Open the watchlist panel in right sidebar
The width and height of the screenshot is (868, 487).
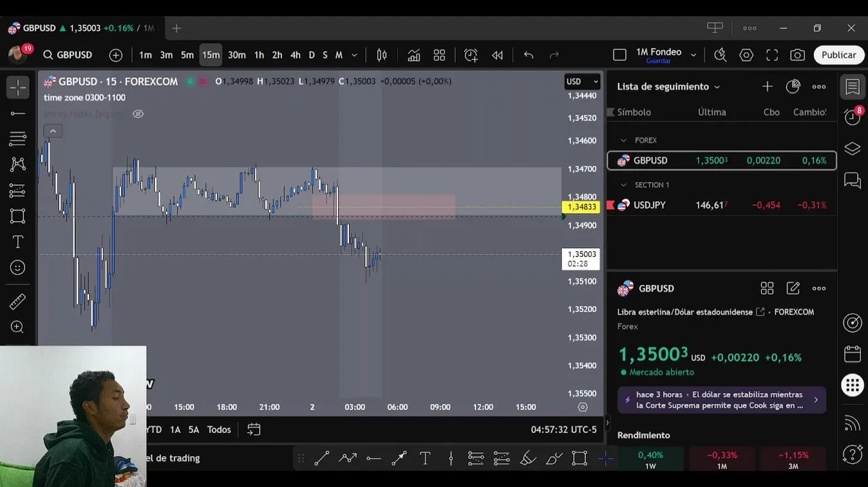[x=852, y=87]
